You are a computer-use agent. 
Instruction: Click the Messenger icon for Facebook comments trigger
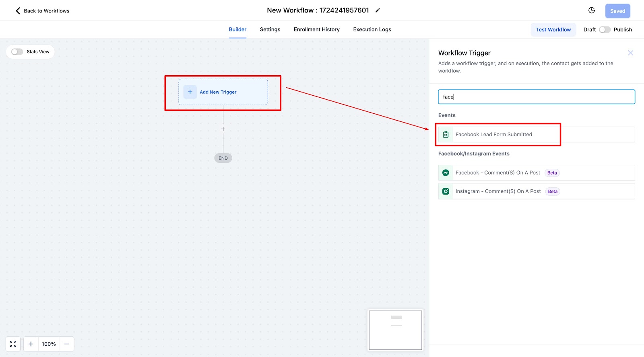[446, 172]
